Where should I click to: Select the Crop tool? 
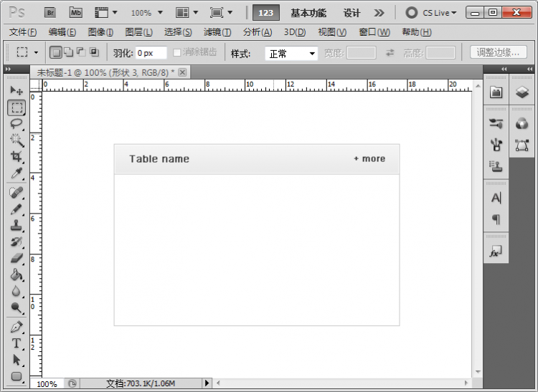coord(16,156)
